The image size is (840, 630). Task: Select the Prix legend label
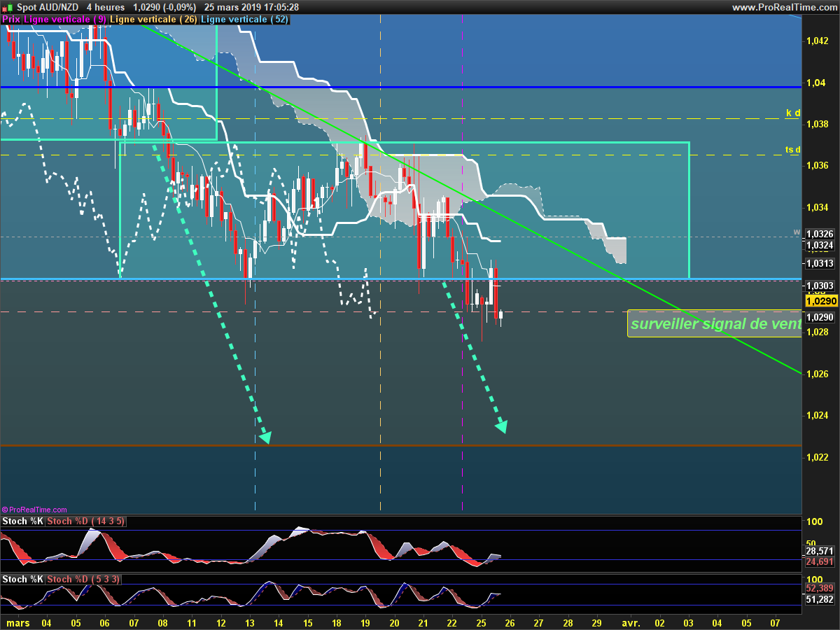pos(11,20)
